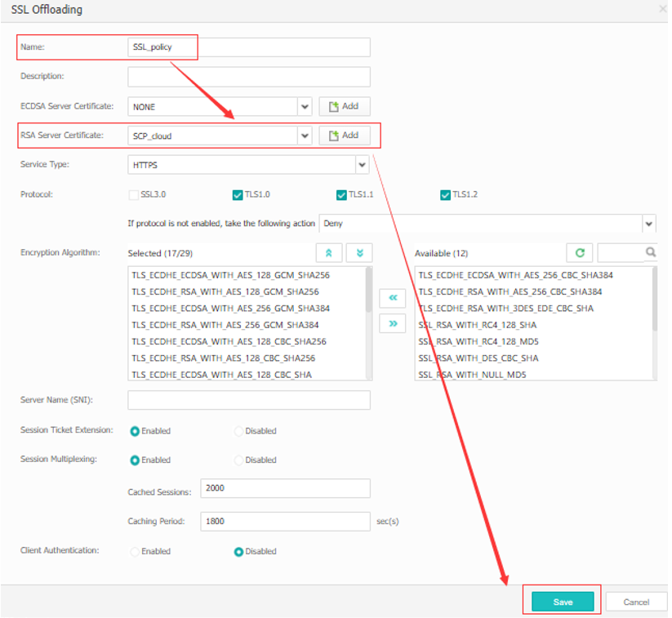Image resolution: width=672 pixels, height=618 pixels.
Task: Select TLS_ECDHE_RSA_WITH_AES_128_CBC_SHA256 in Selected list
Action: click(223, 358)
